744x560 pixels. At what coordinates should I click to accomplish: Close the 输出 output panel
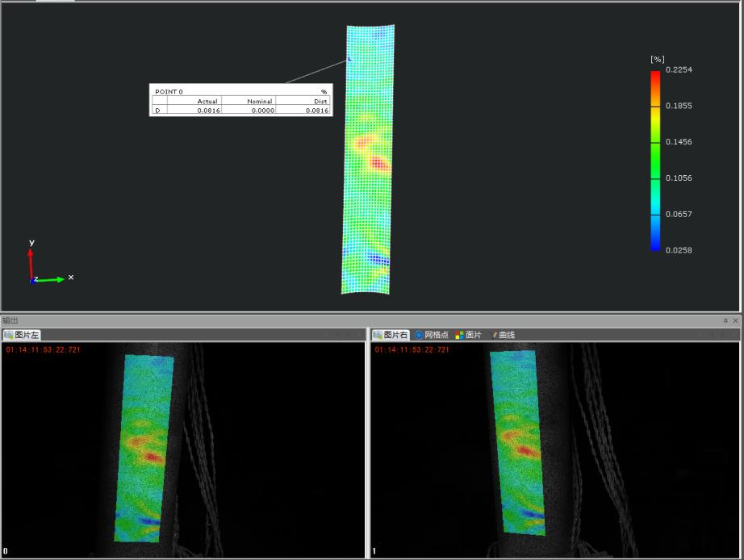(735, 321)
